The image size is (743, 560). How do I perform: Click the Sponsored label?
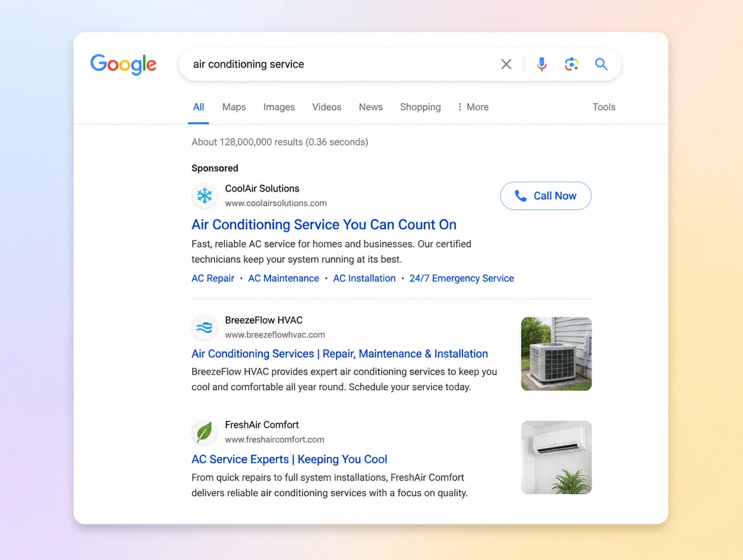coord(214,168)
